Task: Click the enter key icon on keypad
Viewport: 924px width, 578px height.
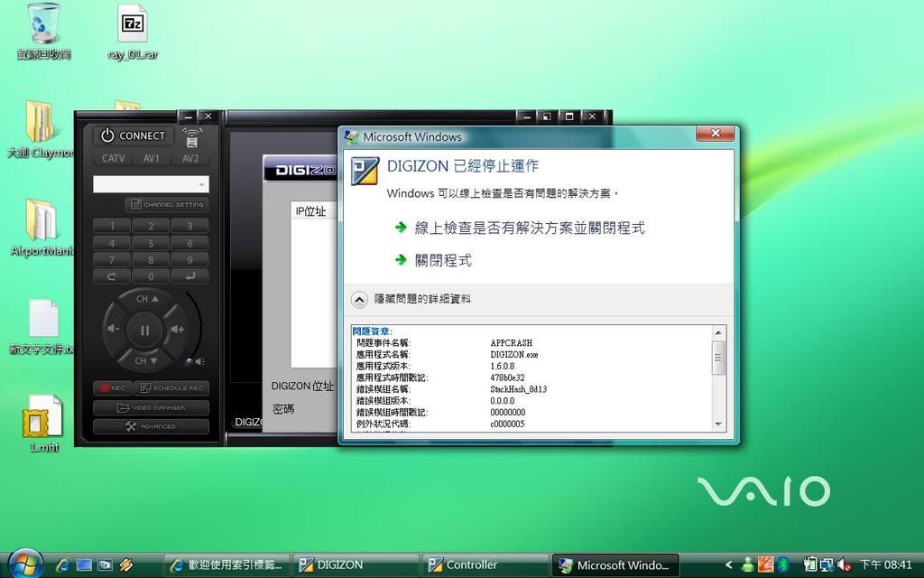Action: point(189,276)
